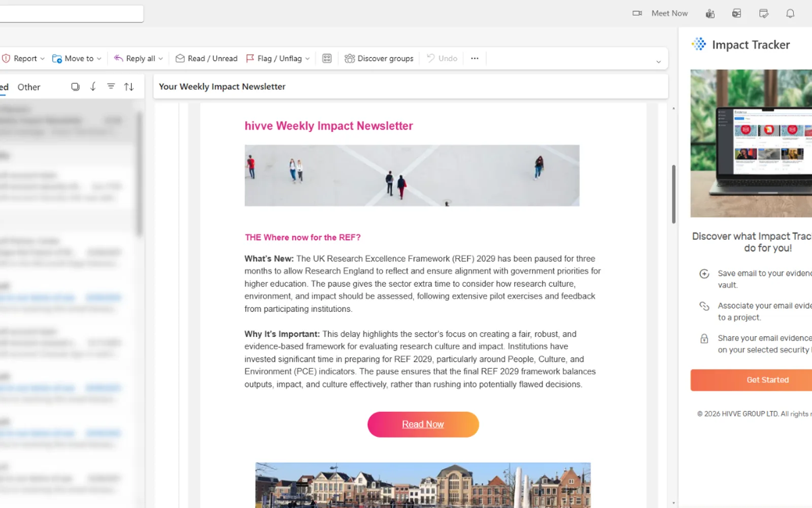Image resolution: width=812 pixels, height=508 pixels.
Task: Click the Your Weekly Impact Newsletter subject
Action: pyautogui.click(x=222, y=86)
